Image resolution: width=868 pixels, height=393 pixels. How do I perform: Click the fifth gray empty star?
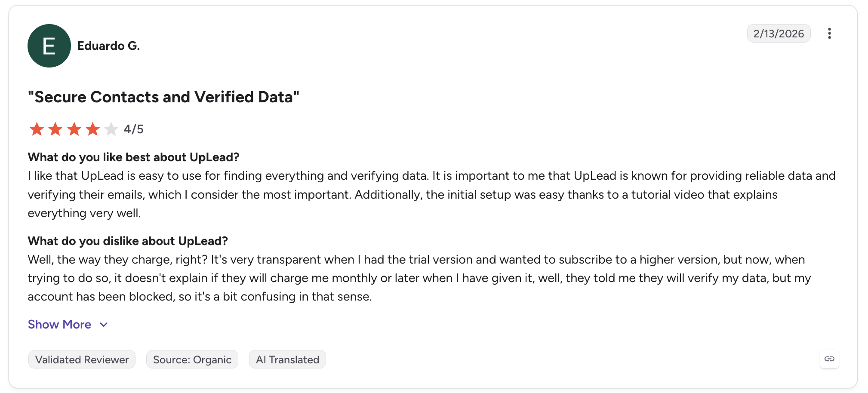coord(111,129)
